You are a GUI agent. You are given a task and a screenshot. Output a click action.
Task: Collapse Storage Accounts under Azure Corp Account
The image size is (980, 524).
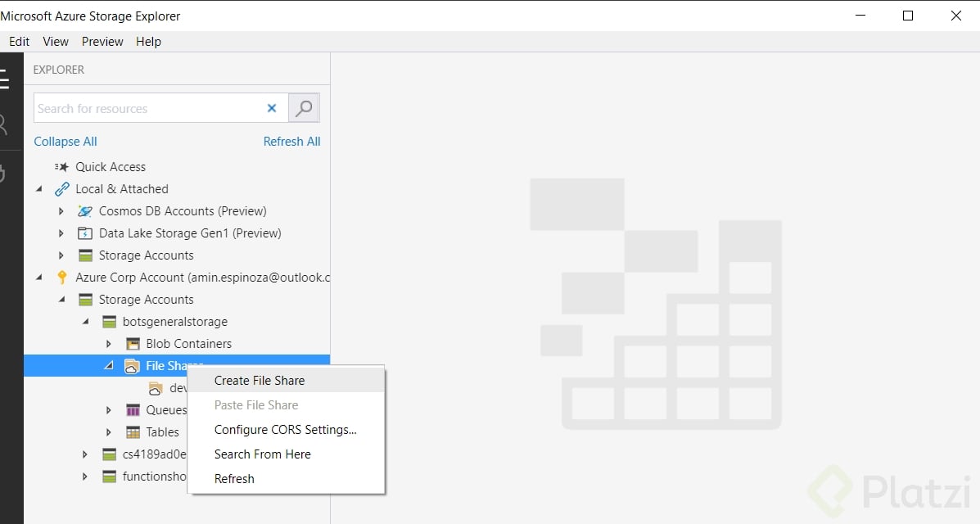[62, 300]
